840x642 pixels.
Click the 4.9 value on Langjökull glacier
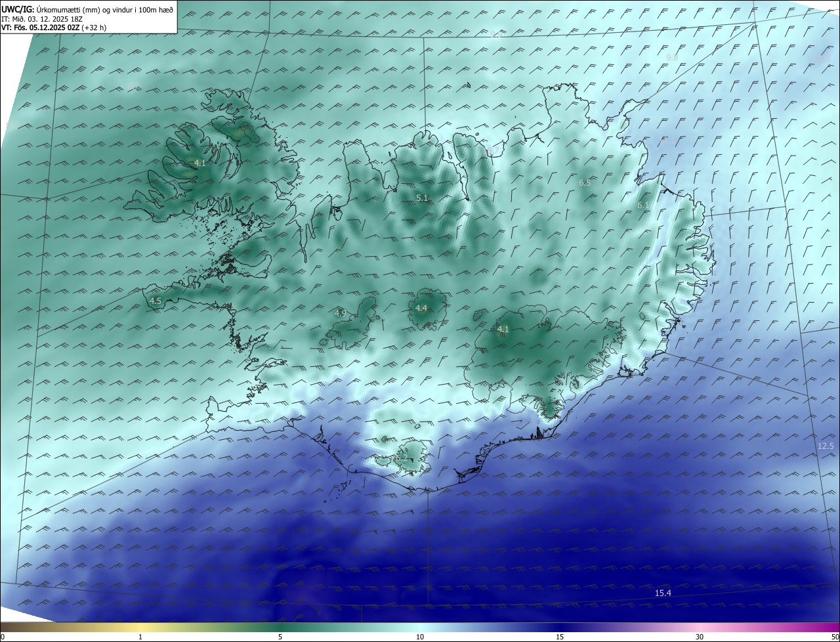340,314
